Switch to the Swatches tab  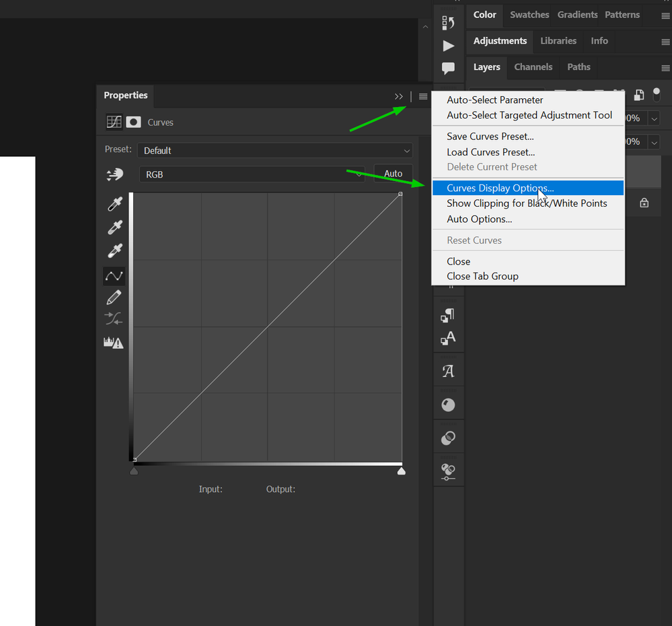coord(529,15)
